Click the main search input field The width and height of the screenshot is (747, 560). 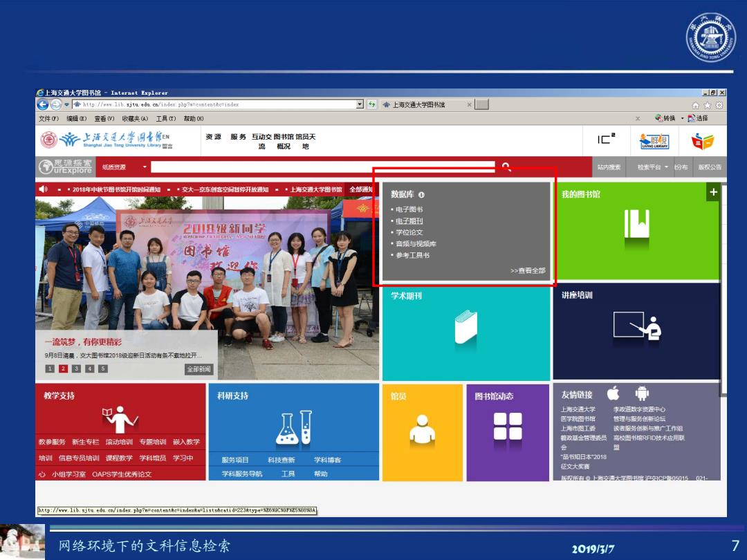[x=323, y=167]
